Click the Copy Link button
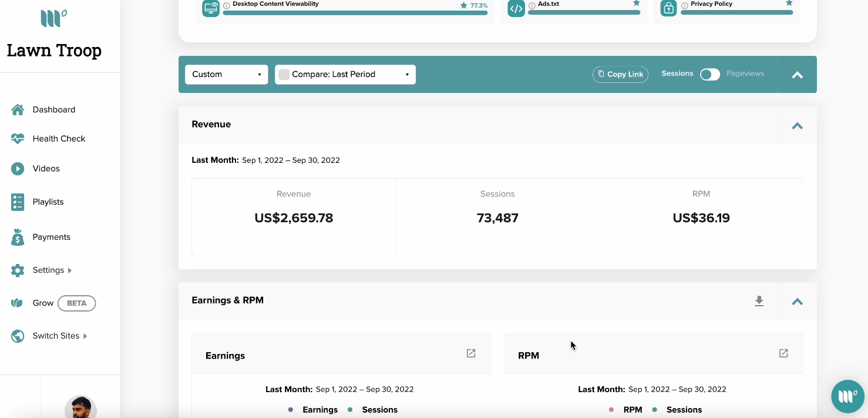Screen dimensions: 868x418 coord(620,74)
